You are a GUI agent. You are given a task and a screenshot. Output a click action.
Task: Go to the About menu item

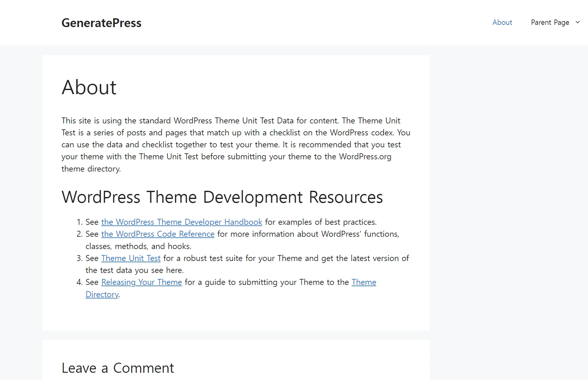[502, 22]
